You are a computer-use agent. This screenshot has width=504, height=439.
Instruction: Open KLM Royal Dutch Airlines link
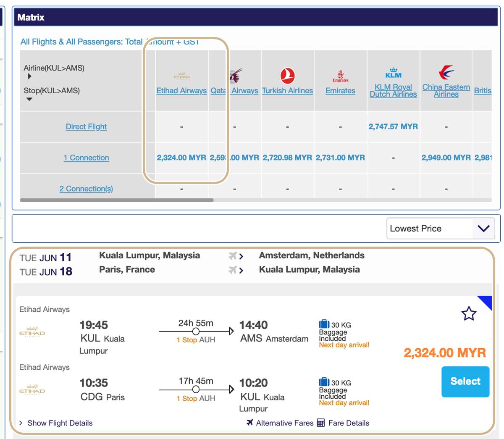394,90
